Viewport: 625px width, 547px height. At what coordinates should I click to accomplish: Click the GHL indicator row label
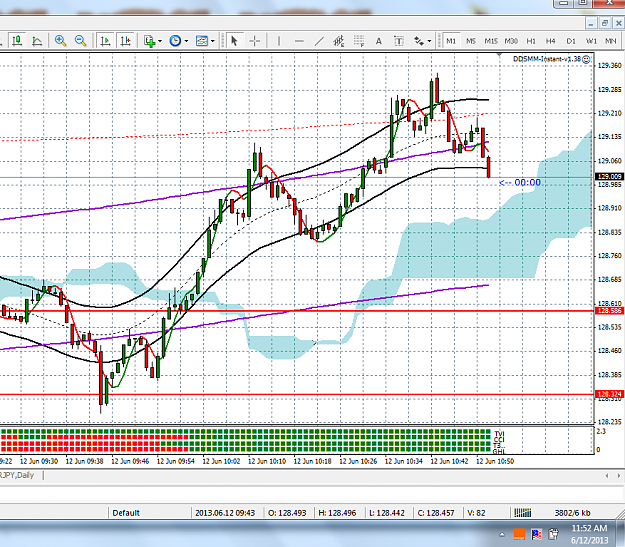tap(499, 451)
